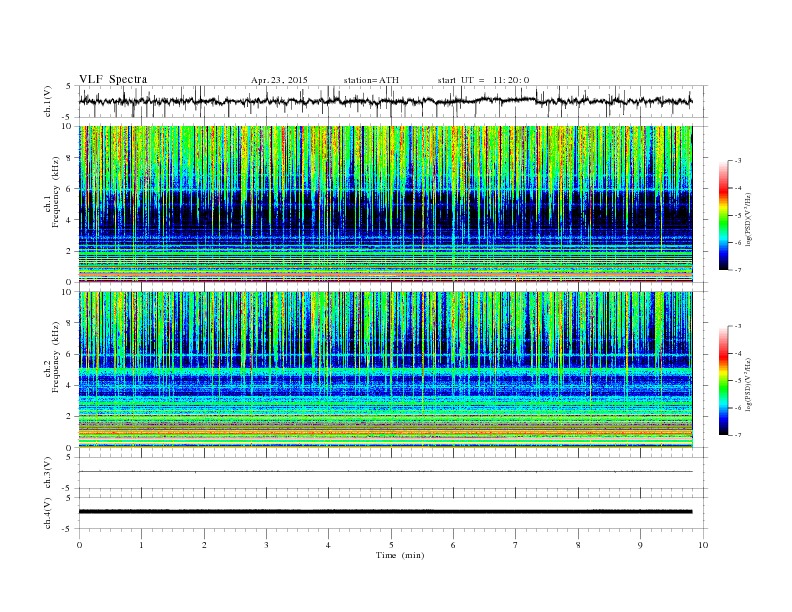Click the ch.3 flat voltage trace
This screenshot has height=612, width=792.
(386, 472)
